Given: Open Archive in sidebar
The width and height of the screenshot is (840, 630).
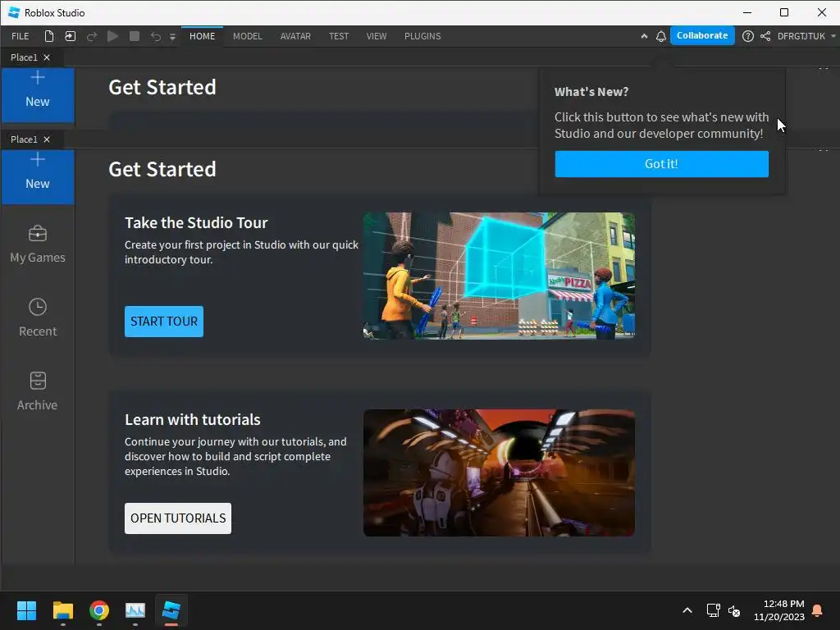Looking at the screenshot, I should tap(38, 391).
